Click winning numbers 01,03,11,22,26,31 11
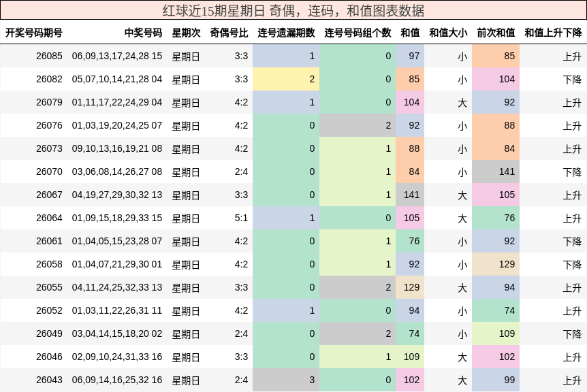 click(117, 311)
